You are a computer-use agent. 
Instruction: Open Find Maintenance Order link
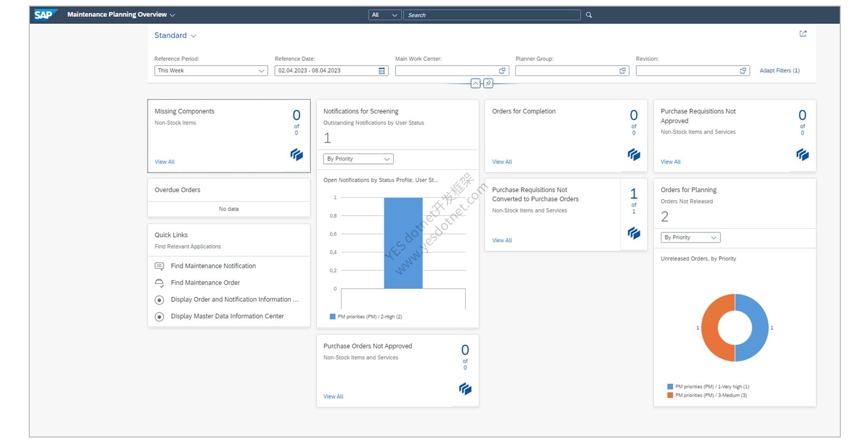(x=205, y=283)
